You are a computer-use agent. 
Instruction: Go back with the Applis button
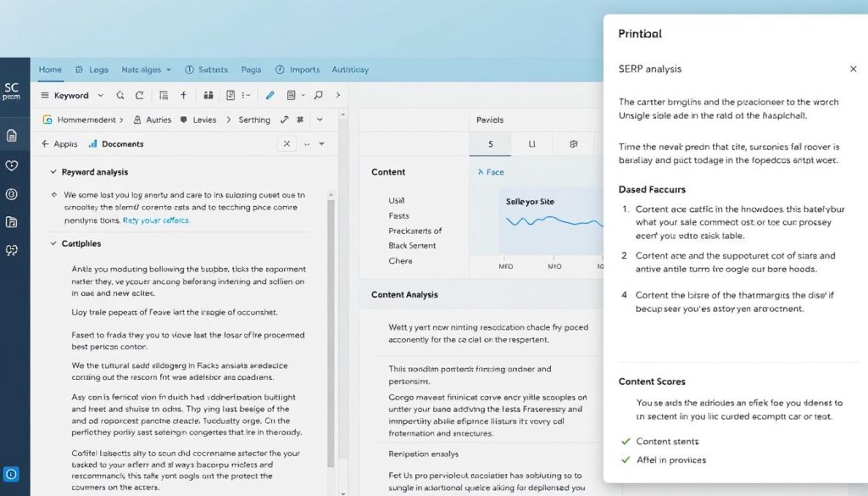coord(59,144)
